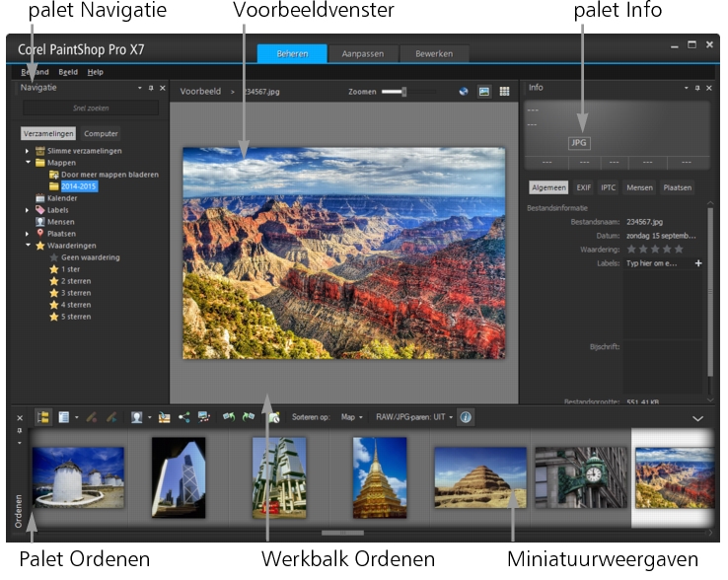
Task: Expand the Plaatsen tree node
Action: [27, 234]
